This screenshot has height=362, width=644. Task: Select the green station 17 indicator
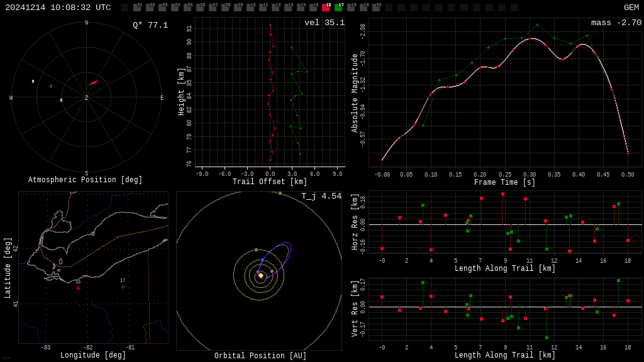point(338,7)
